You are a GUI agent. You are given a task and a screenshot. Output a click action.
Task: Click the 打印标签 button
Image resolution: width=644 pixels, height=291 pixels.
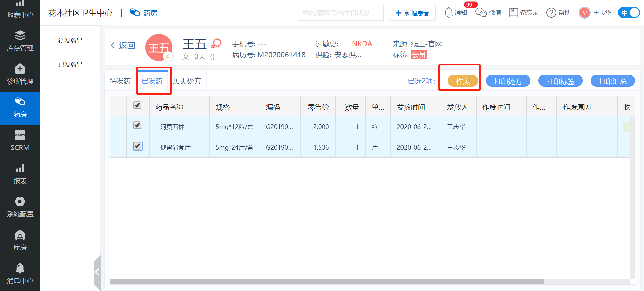coord(560,81)
